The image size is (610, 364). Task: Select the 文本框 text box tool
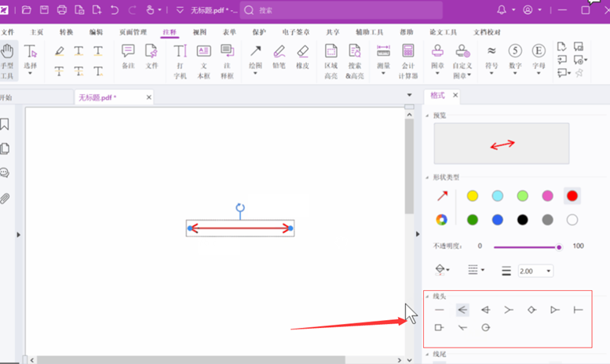[x=203, y=58]
